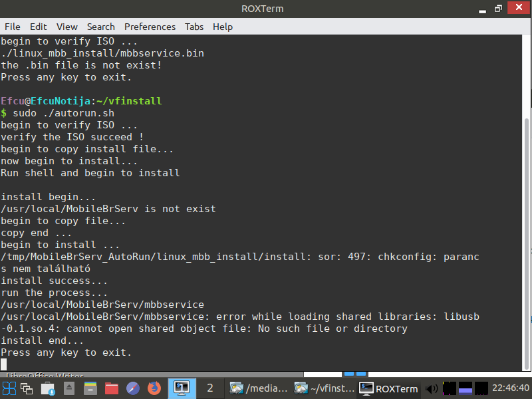
Task: Open the first CPU monitor graph
Action: (450, 388)
